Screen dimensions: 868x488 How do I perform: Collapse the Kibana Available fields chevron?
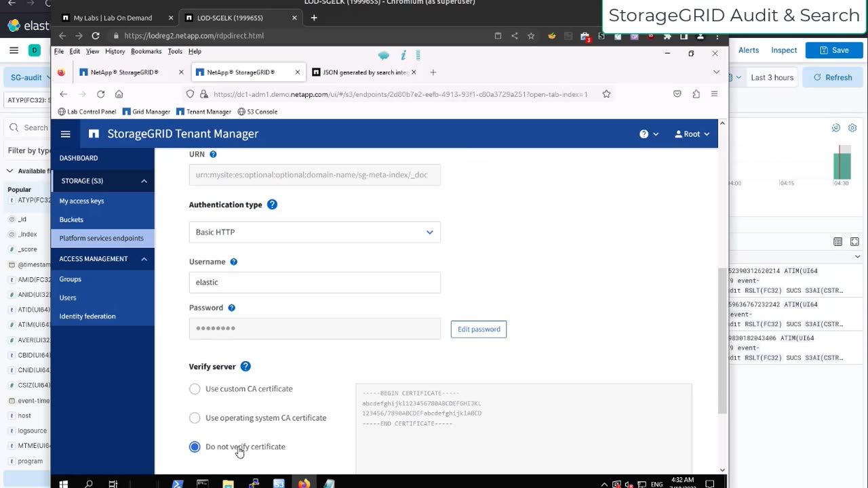pyautogui.click(x=10, y=171)
